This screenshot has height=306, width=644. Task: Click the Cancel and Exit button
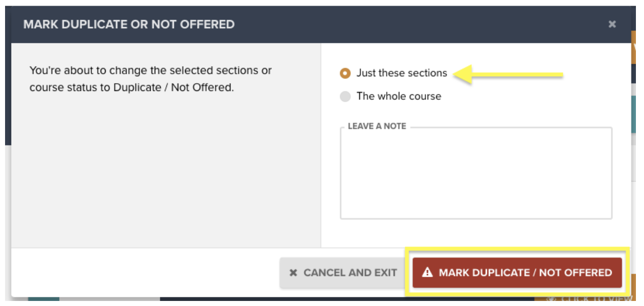click(x=343, y=273)
